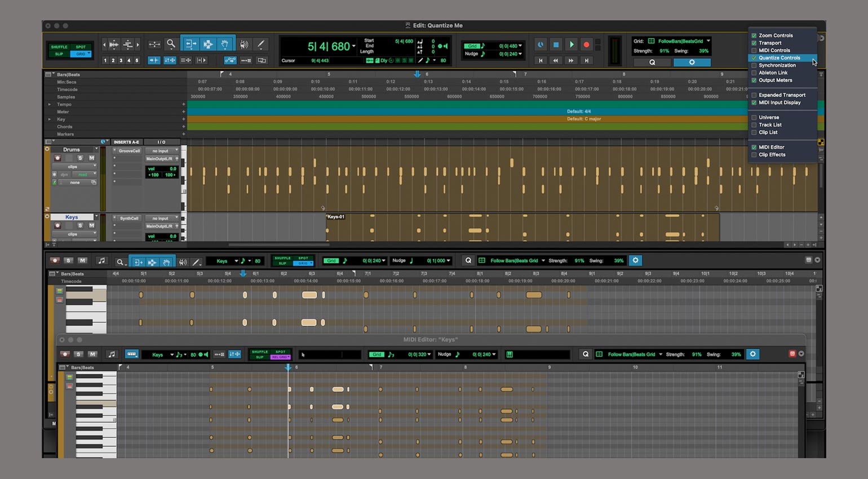Click notation view icon in docked MIDI editor

tap(101, 261)
